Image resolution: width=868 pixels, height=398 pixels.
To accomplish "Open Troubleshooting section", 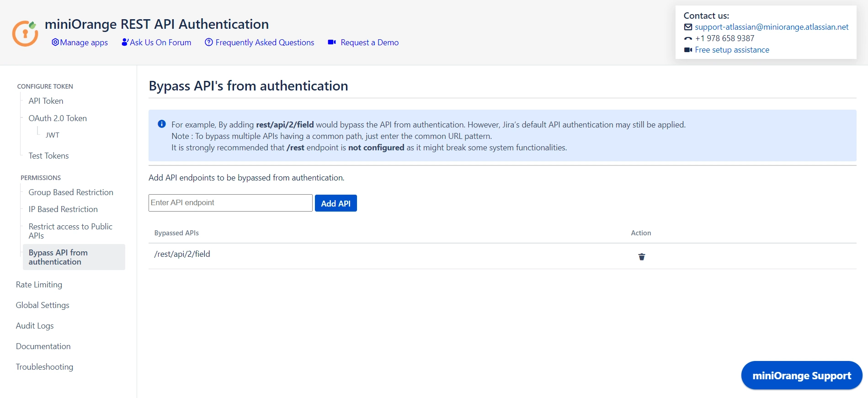I will [44, 367].
